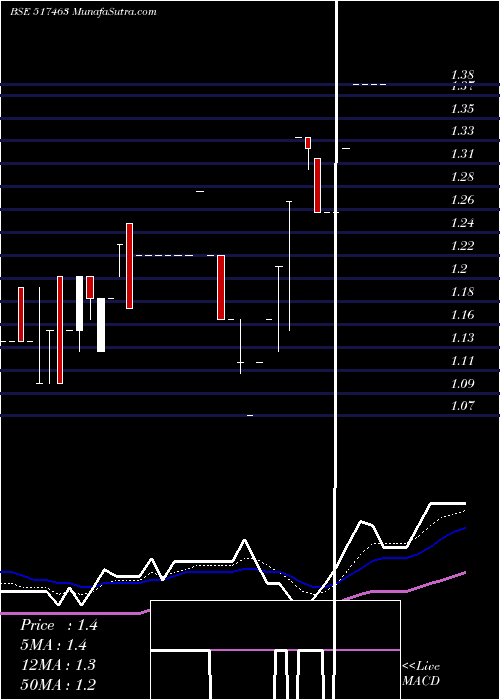Click the 1.35 price axis label
Screen dimensions: 500x700
click(x=462, y=108)
